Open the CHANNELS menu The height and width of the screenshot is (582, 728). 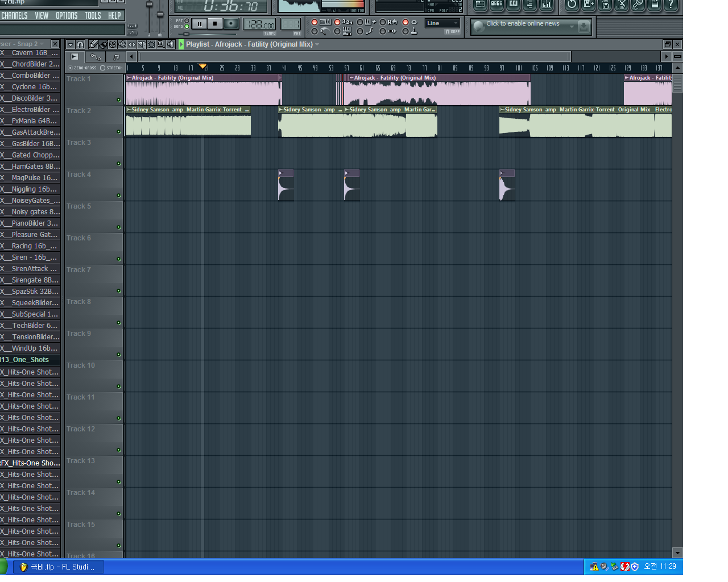click(14, 15)
